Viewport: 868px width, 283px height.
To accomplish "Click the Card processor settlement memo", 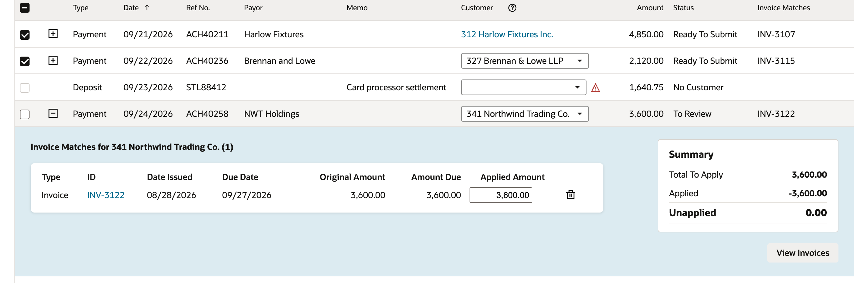I will tap(396, 88).
